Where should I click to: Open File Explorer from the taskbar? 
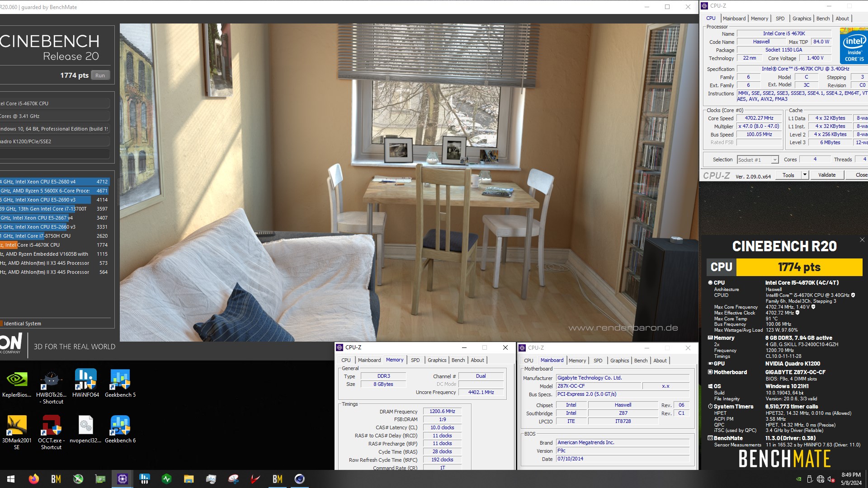tap(189, 479)
